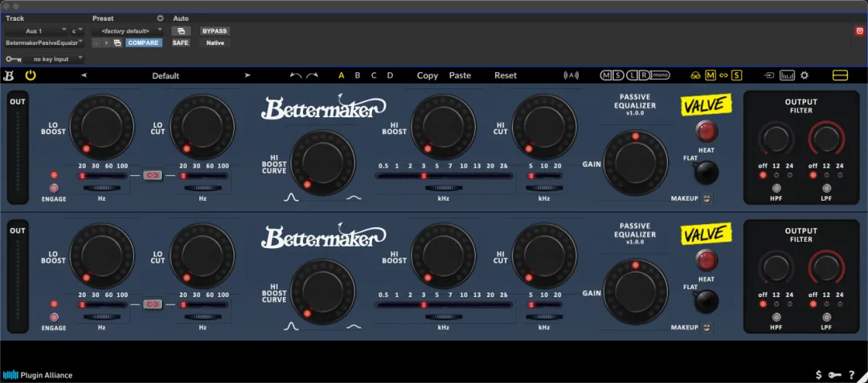868x383 pixels.
Task: Open the BetermakerPasiveEqualzr plugin selector dropdown
Action: (45, 43)
